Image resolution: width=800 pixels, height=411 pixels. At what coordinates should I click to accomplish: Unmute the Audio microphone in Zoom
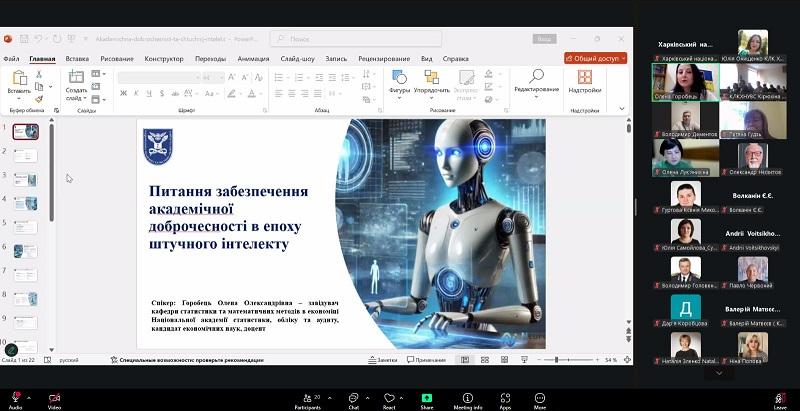tap(15, 397)
